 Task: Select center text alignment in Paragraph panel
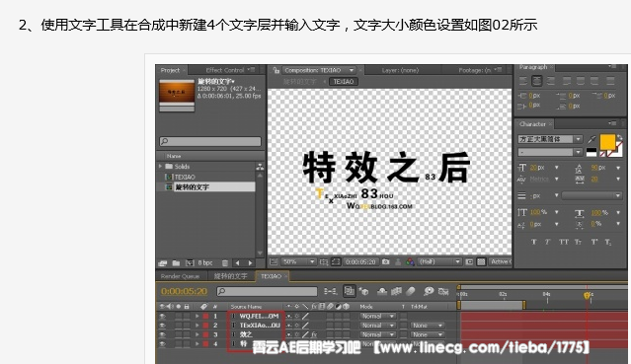pos(537,81)
